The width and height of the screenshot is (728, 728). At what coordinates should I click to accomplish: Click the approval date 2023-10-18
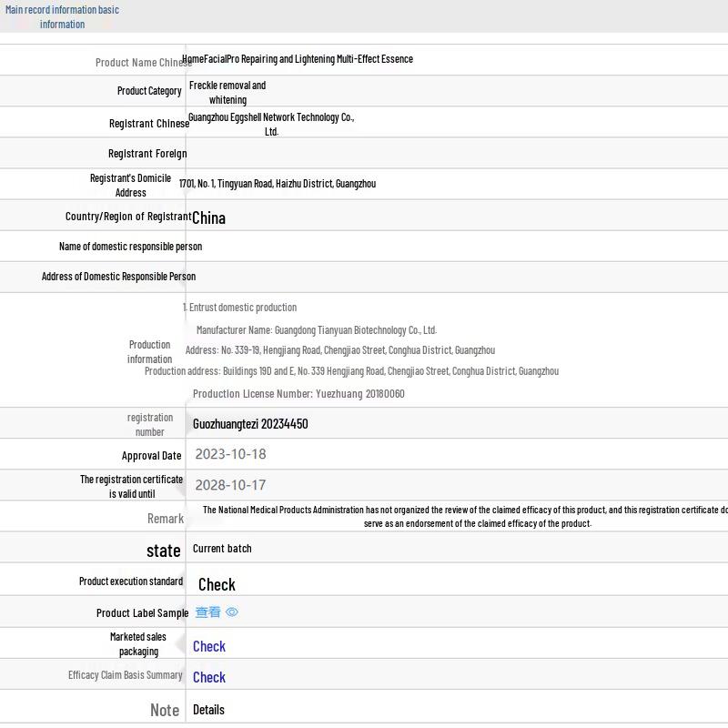(x=230, y=454)
